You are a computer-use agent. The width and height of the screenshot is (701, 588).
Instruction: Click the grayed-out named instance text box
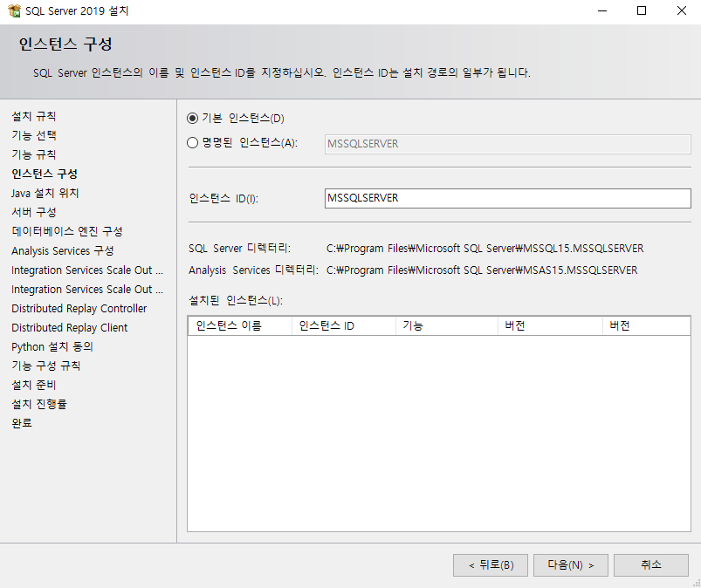pos(507,144)
